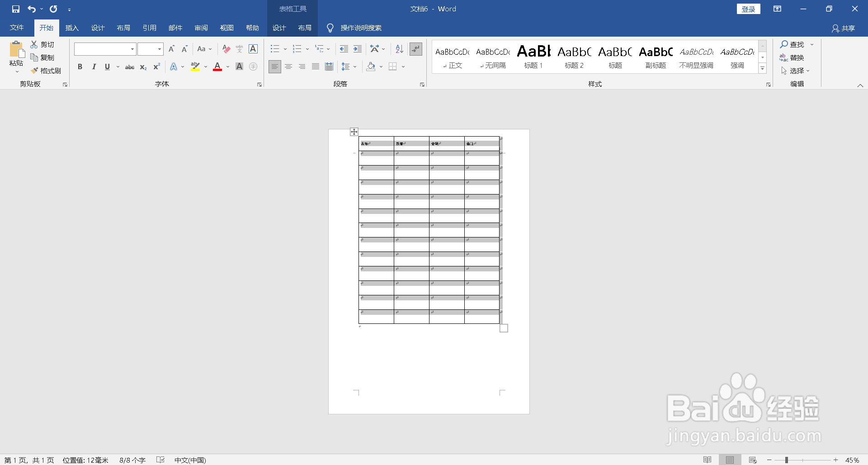868x465 pixels.
Task: Apply superscript formatting
Action: click(157, 67)
